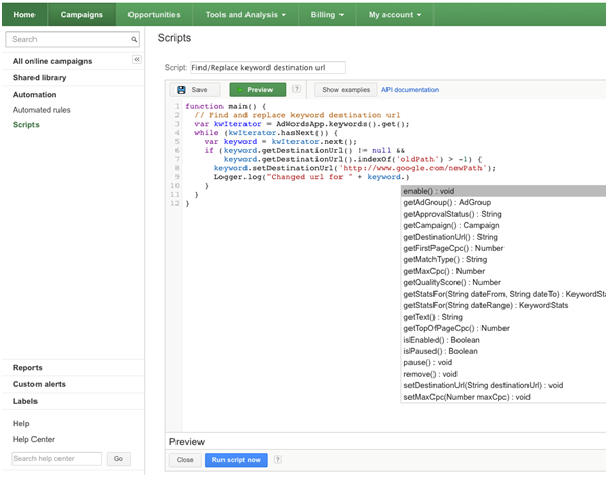Click the Go button for help search
Viewport: 606px width, 486px height.
(118, 459)
